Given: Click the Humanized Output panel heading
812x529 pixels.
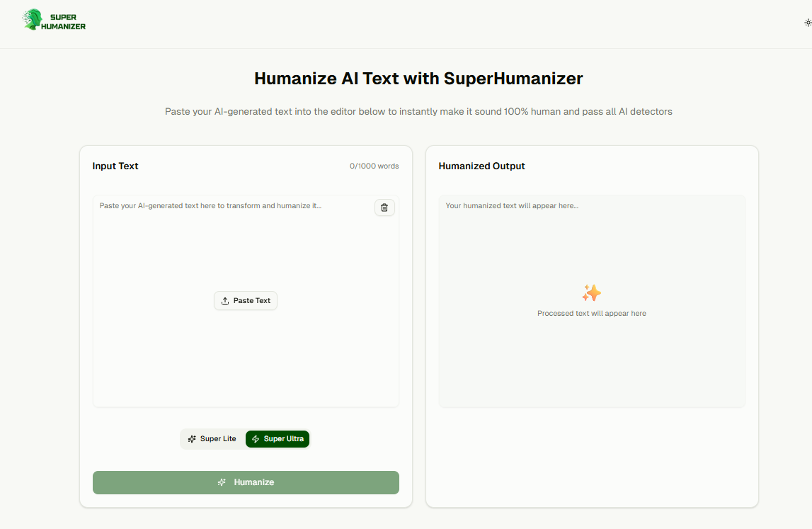Looking at the screenshot, I should point(481,166).
